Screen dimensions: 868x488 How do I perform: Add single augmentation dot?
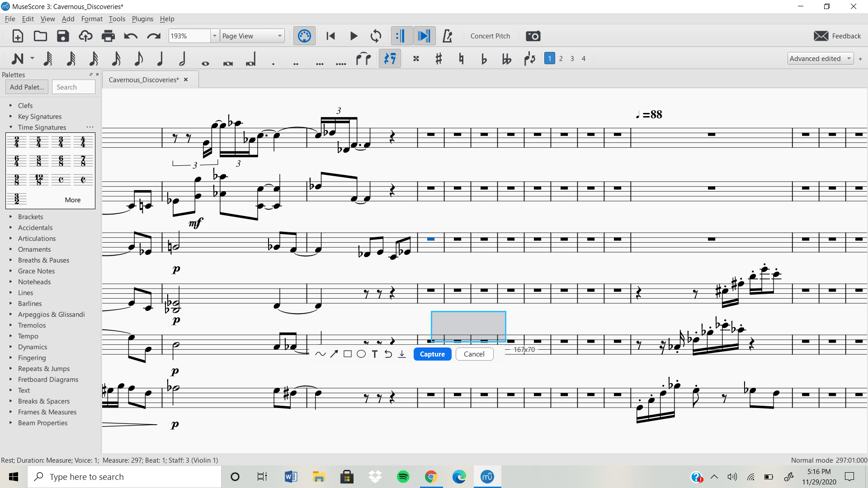pyautogui.click(x=273, y=63)
